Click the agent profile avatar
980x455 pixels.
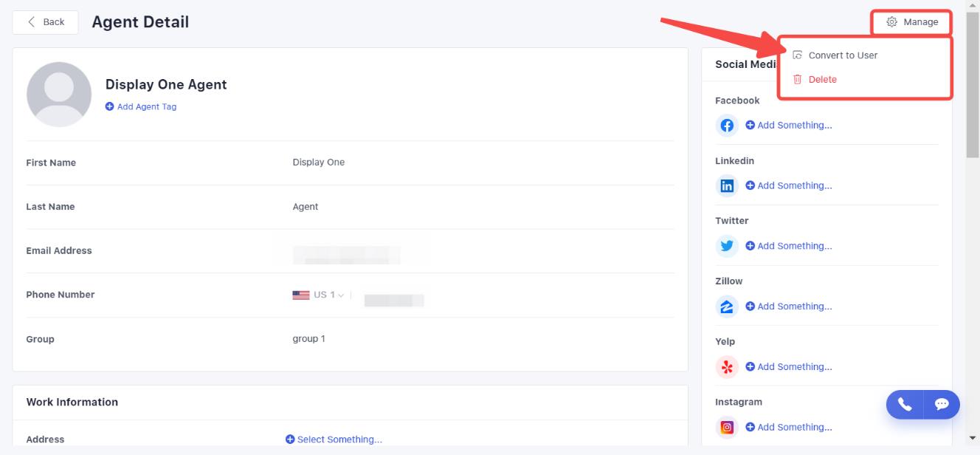(x=59, y=95)
